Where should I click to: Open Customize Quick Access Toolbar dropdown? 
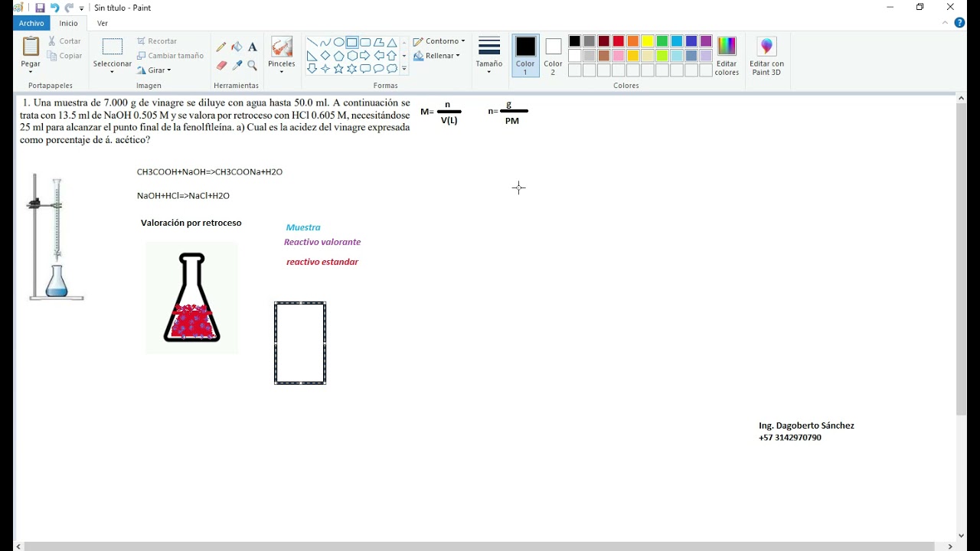82,8
